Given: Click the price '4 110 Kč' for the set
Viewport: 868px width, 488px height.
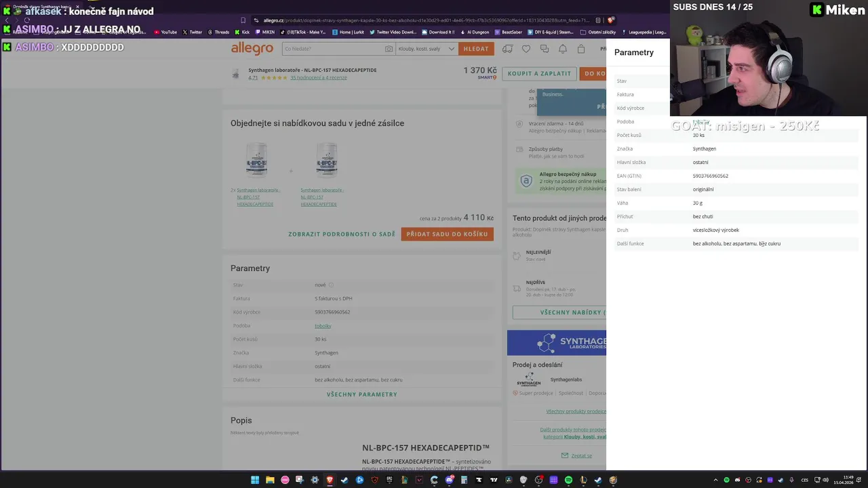Looking at the screenshot, I should coord(478,218).
